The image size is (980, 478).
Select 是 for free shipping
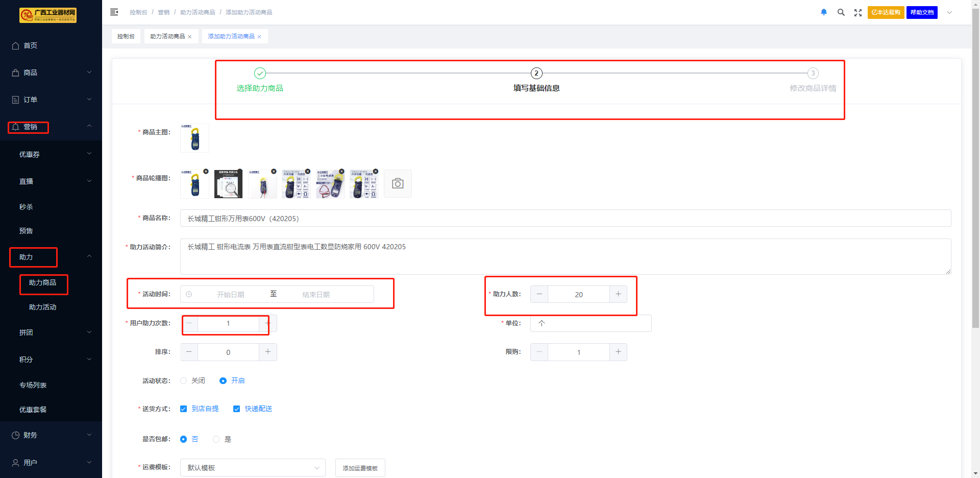point(216,439)
